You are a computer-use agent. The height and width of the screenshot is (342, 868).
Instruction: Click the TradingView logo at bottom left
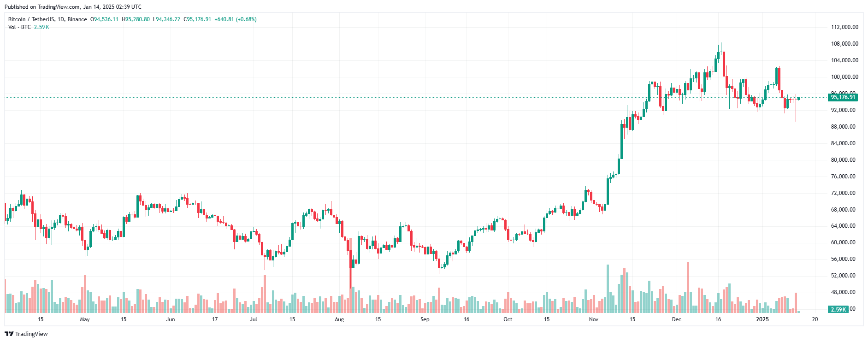click(26, 334)
